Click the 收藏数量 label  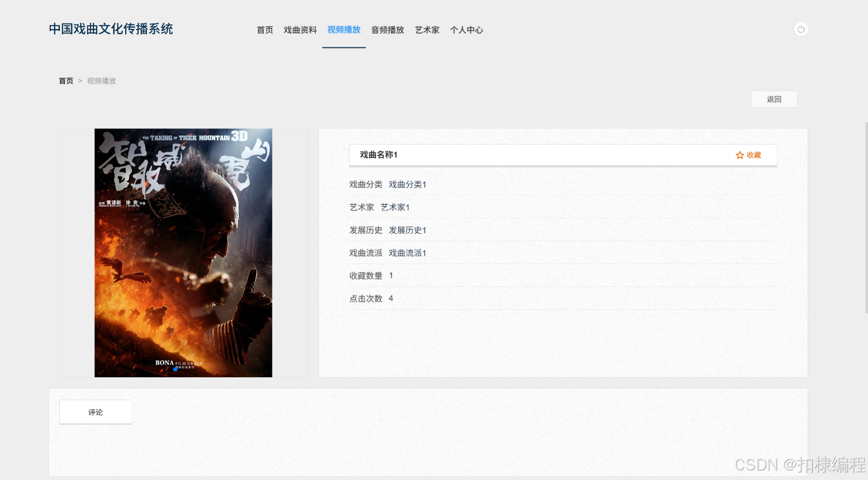pyautogui.click(x=366, y=276)
